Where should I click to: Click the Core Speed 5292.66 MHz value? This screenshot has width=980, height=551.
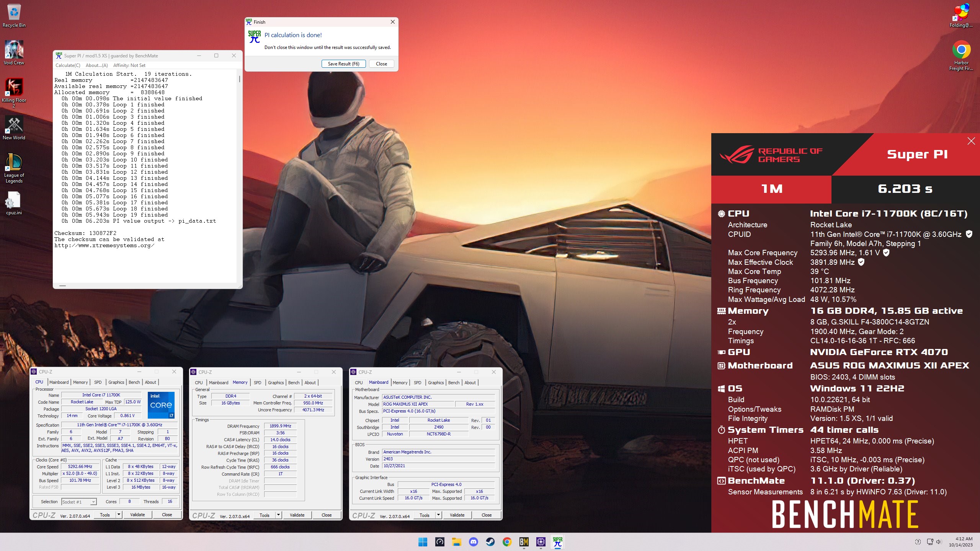pos(80,467)
